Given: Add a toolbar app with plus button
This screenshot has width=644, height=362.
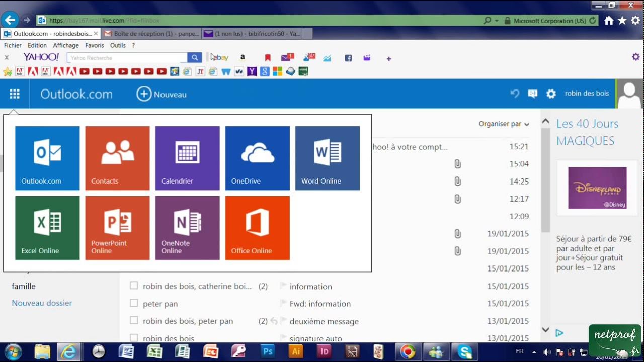Looking at the screenshot, I should pyautogui.click(x=388, y=59).
